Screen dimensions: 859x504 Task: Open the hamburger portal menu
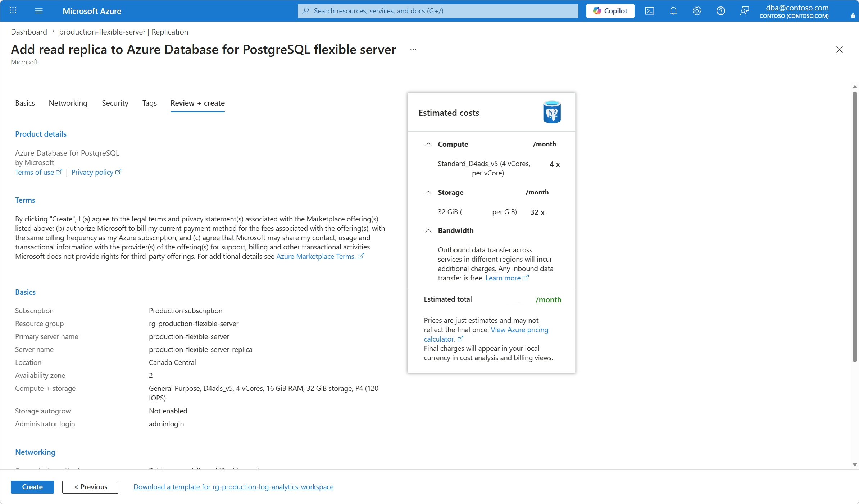coord(39,11)
